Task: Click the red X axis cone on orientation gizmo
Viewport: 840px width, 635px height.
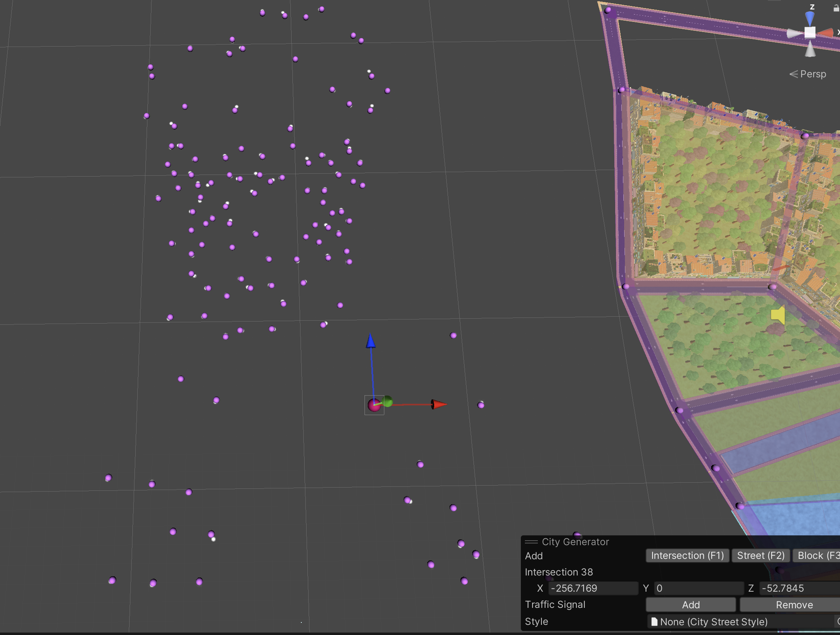Action: (825, 33)
